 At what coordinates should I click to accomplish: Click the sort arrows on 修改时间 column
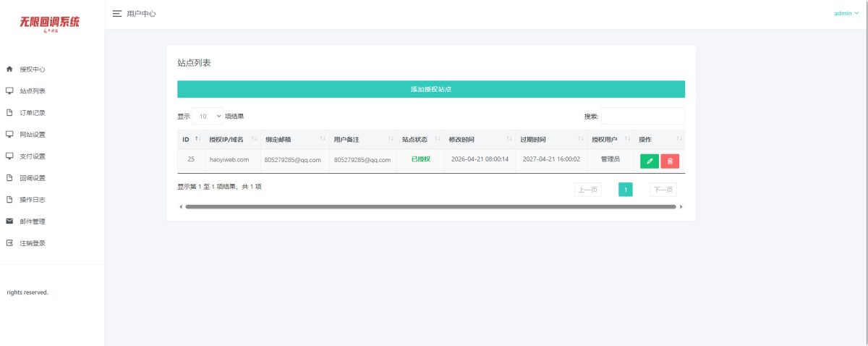(x=509, y=139)
